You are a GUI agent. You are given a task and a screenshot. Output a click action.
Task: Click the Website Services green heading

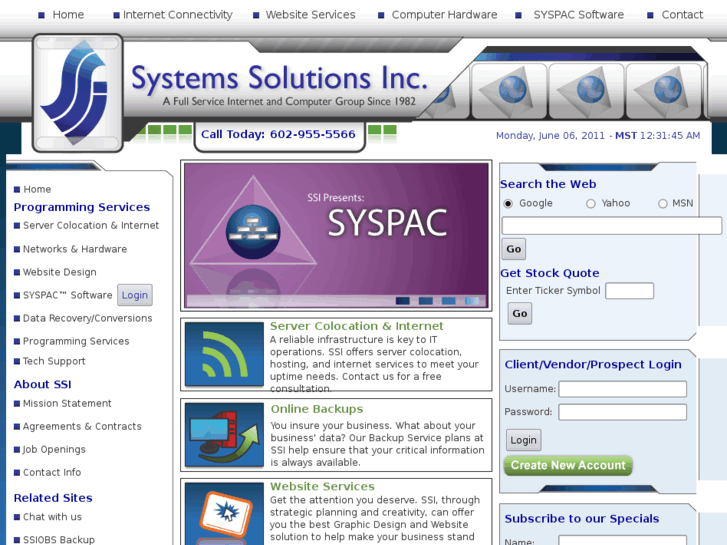(322, 487)
